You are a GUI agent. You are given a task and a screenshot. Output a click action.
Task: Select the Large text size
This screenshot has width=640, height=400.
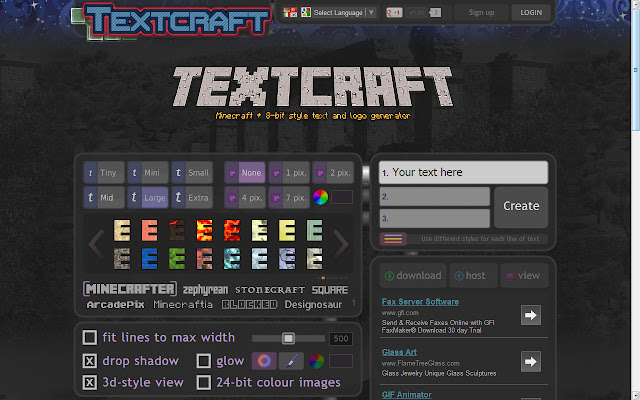tap(148, 198)
